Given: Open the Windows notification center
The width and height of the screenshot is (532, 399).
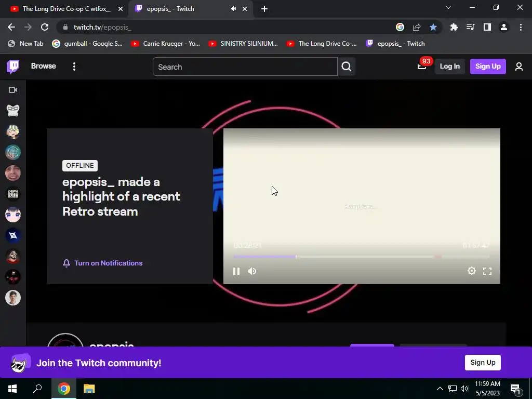Looking at the screenshot, I should [515, 389].
